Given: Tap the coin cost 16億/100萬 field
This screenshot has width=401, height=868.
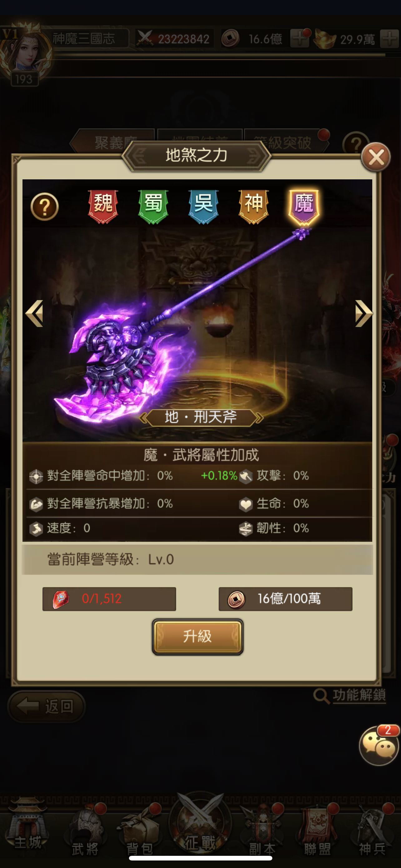Looking at the screenshot, I should pos(285,599).
